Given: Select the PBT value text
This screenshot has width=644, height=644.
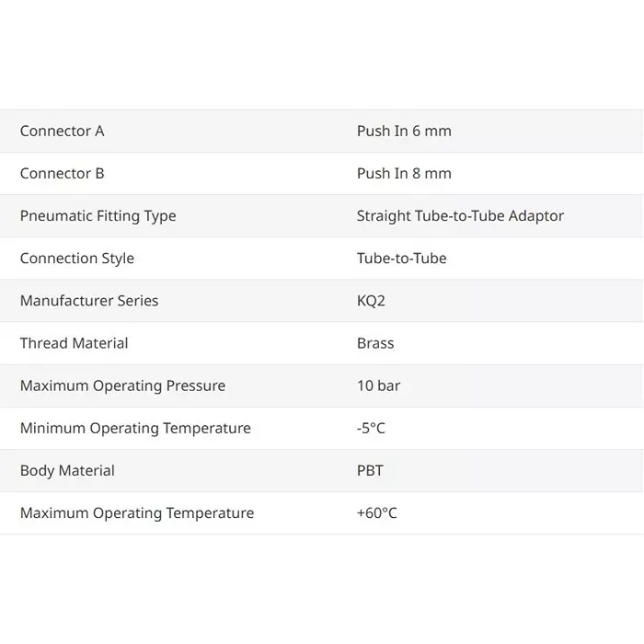Looking at the screenshot, I should point(370,470).
